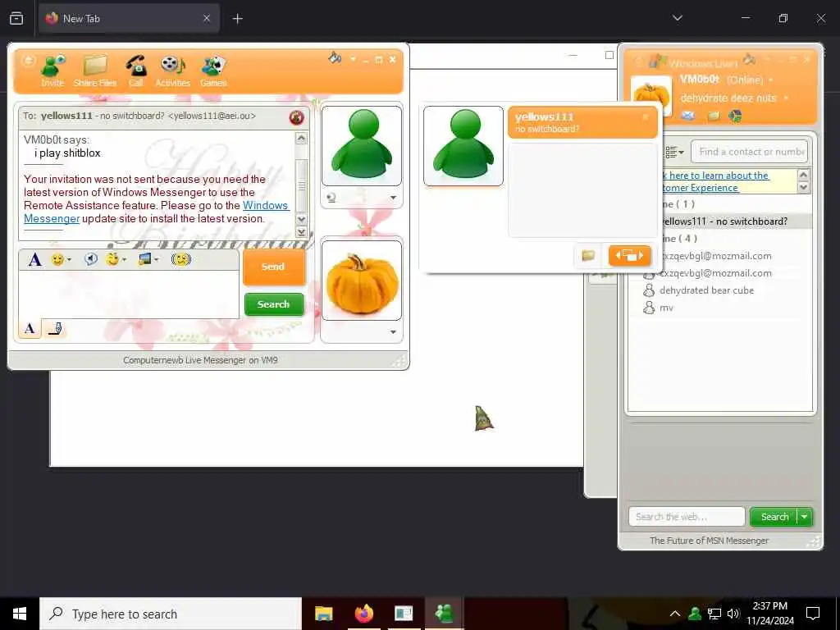The height and width of the screenshot is (630, 840).
Task: Select yellows111 - no switchboard? in contact list
Action: point(724,221)
